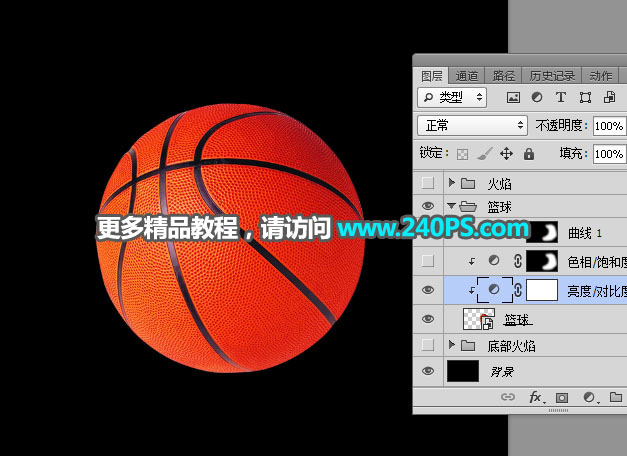Click mask link icon on 色相/饱和度 layer
Image resolution: width=627 pixels, height=456 pixels.
coord(517,261)
